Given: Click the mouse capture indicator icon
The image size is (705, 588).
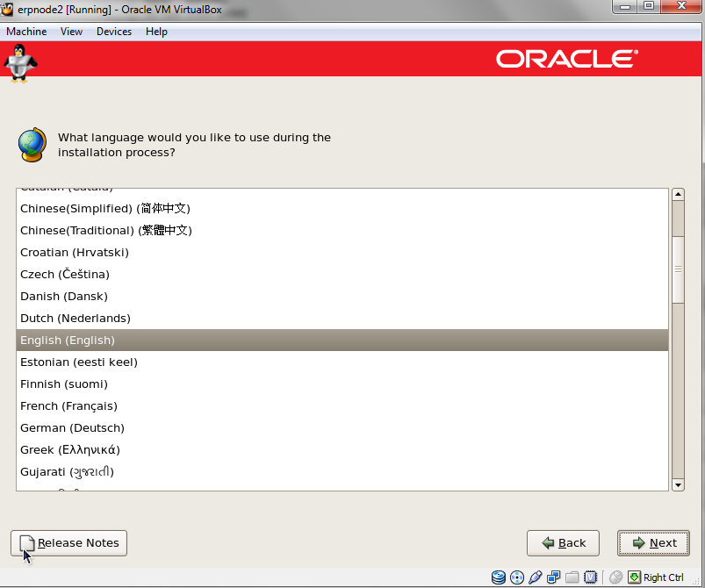Looking at the screenshot, I should pyautogui.click(x=615, y=577).
